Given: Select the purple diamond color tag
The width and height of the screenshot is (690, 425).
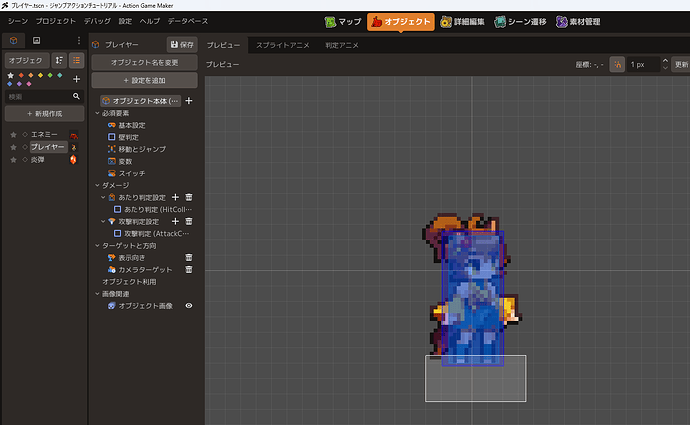Looking at the screenshot, I should point(19,84).
